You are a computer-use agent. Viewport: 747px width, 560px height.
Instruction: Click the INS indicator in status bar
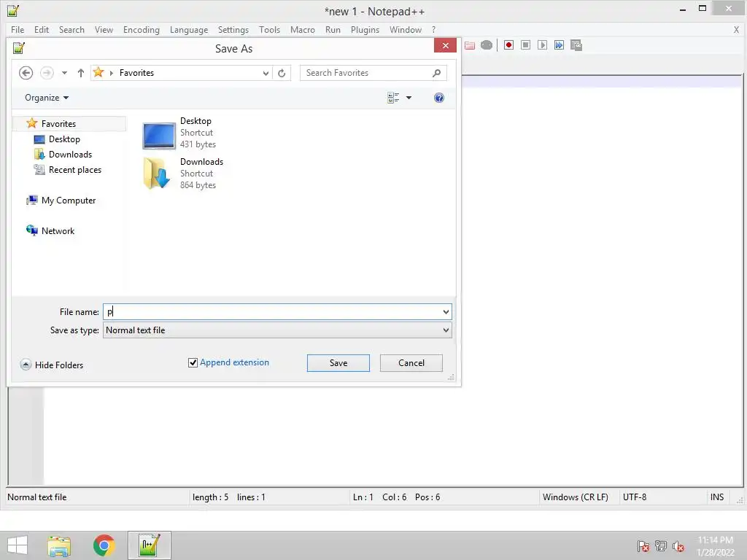(x=717, y=497)
